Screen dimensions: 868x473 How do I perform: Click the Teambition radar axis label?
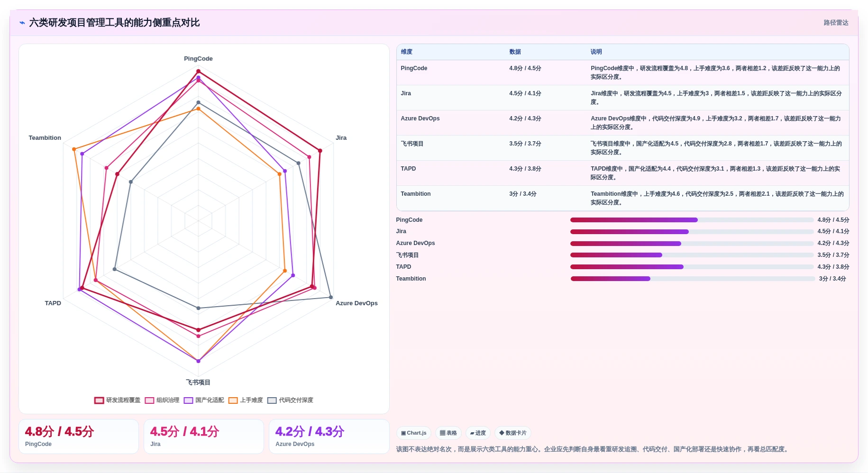coord(45,138)
